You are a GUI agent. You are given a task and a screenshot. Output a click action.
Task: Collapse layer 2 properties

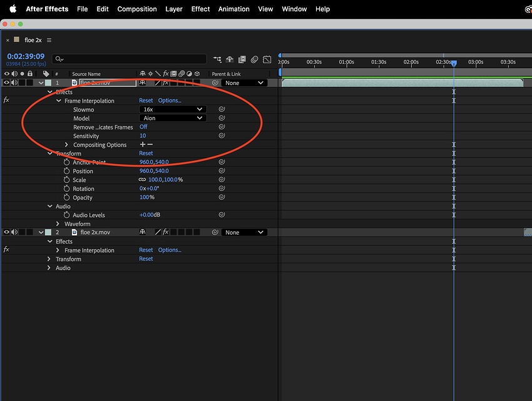coord(41,232)
